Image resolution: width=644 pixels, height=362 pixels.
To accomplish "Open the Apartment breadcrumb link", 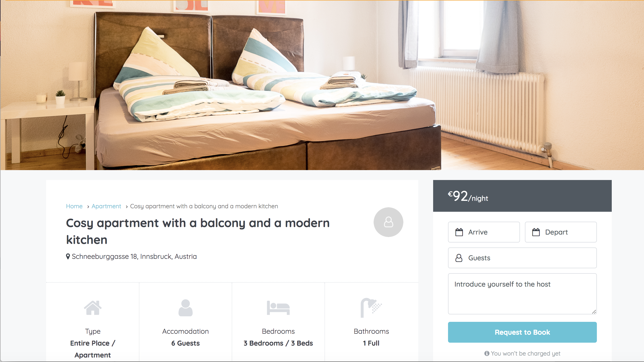I will point(106,206).
